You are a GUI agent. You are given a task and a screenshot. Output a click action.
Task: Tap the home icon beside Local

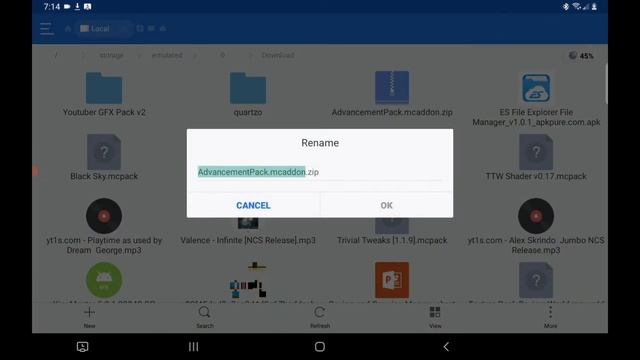pyautogui.click(x=68, y=29)
